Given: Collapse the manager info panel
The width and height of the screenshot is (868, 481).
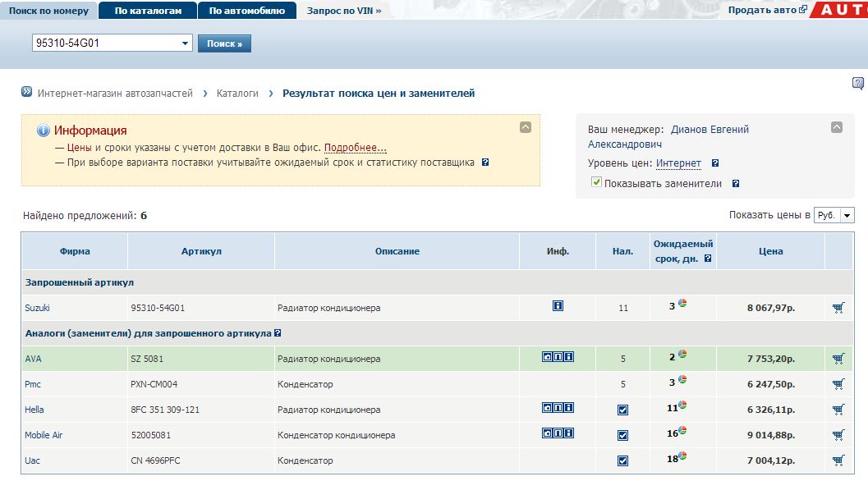Looking at the screenshot, I should pos(837,127).
